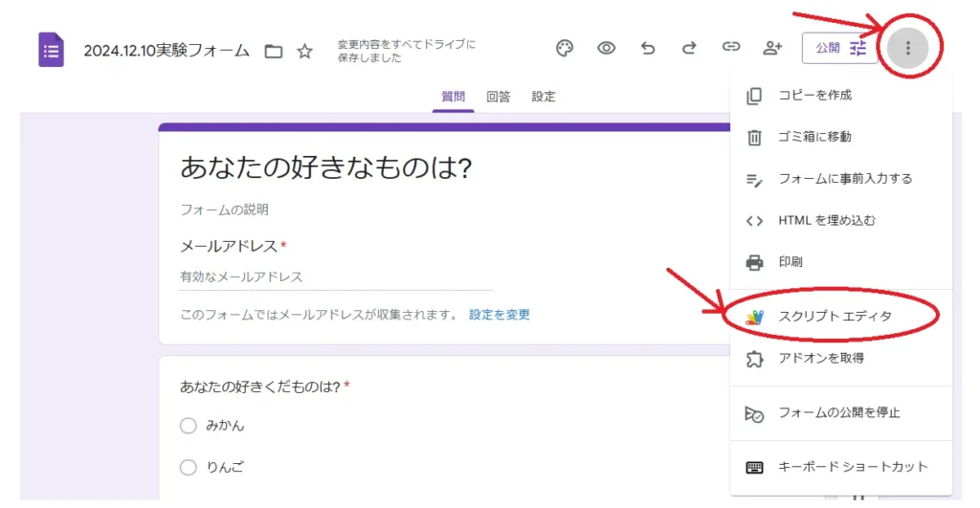The image size is (980, 508).
Task: Choose HTML を埋め込む menu entry
Action: click(x=826, y=220)
